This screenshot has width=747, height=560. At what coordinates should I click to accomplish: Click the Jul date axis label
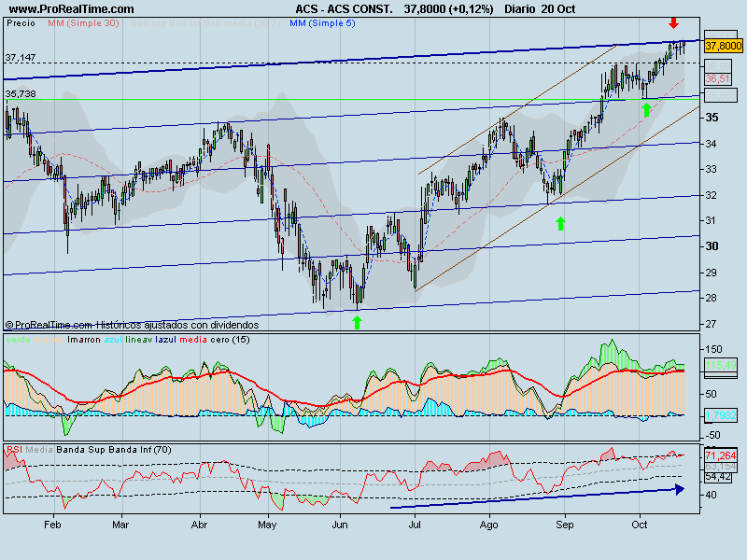[x=415, y=525]
